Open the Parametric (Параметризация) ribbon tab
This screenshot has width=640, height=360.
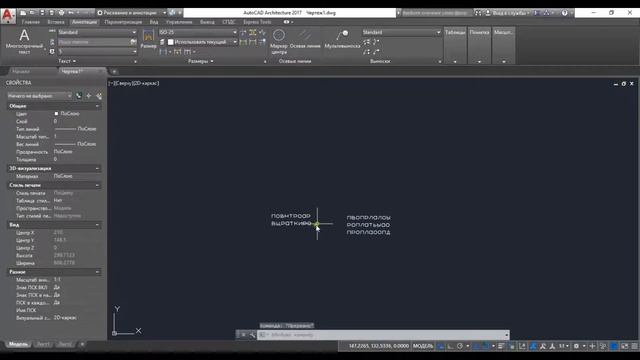(123, 22)
